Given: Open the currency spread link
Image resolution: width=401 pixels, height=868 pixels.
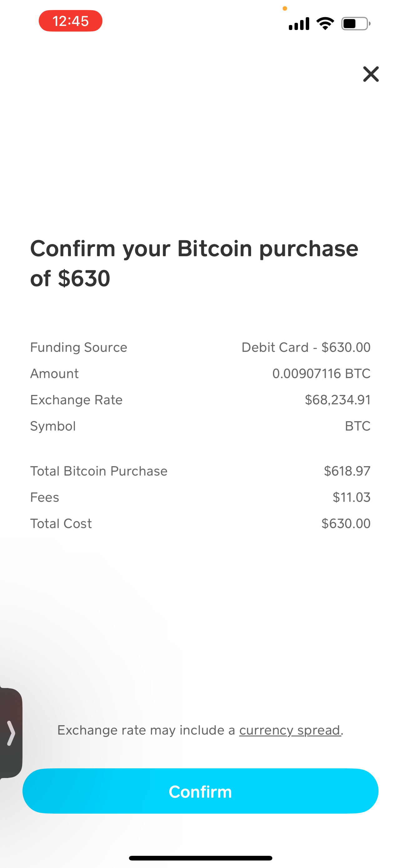Looking at the screenshot, I should pos(290,730).
